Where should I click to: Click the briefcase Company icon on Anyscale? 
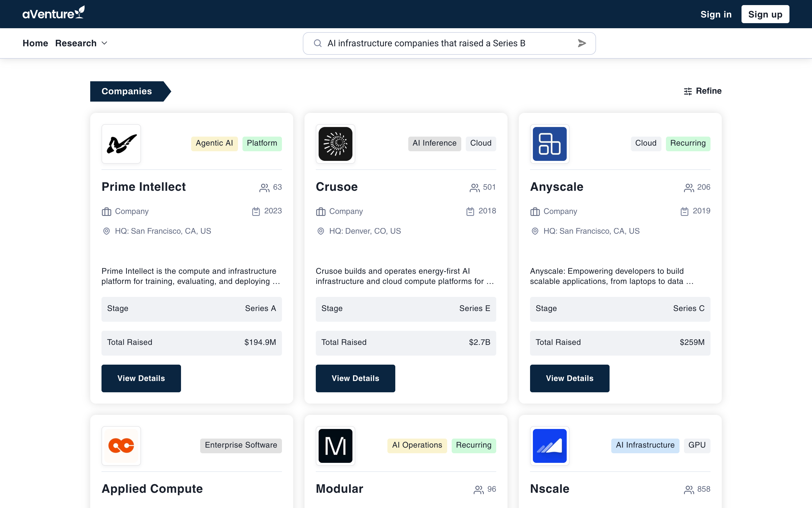pyautogui.click(x=535, y=212)
